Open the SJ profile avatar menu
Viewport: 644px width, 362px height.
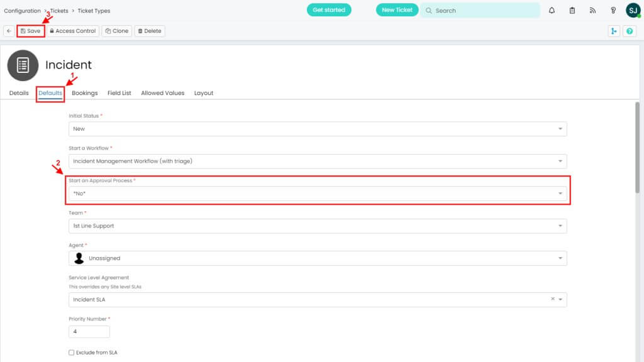pos(633,10)
